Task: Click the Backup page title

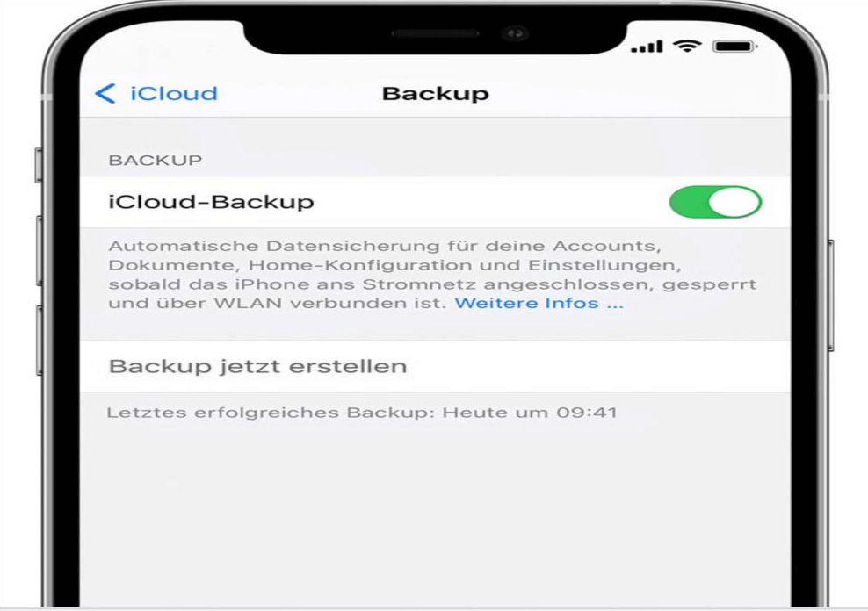Action: [x=435, y=94]
